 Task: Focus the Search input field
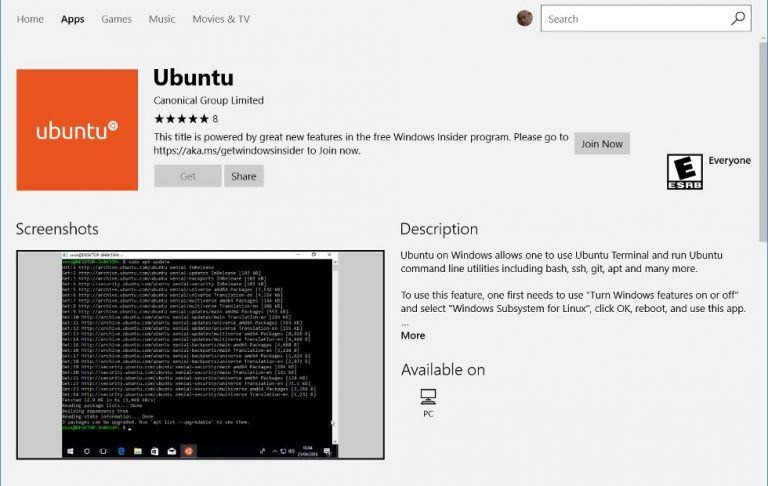coord(646,19)
